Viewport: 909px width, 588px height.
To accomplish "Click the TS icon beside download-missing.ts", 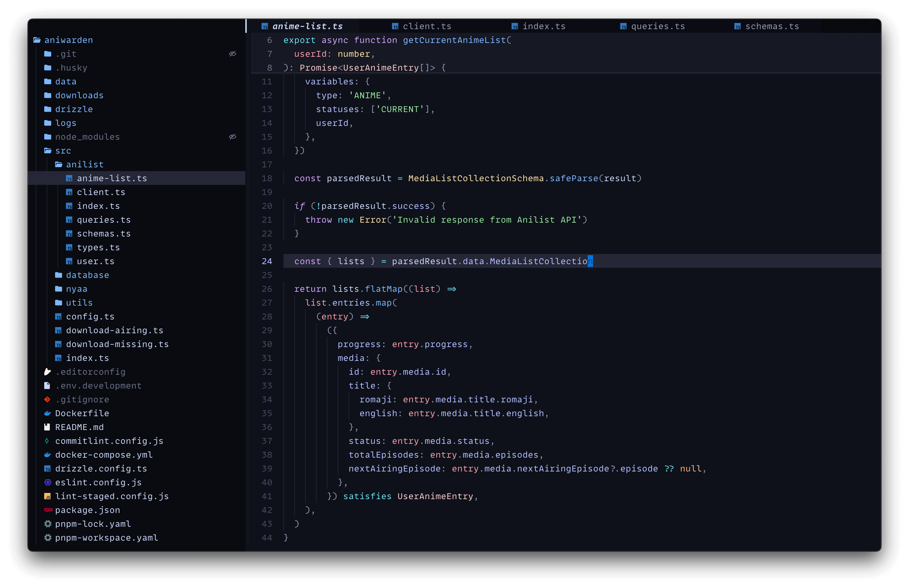I will click(58, 344).
